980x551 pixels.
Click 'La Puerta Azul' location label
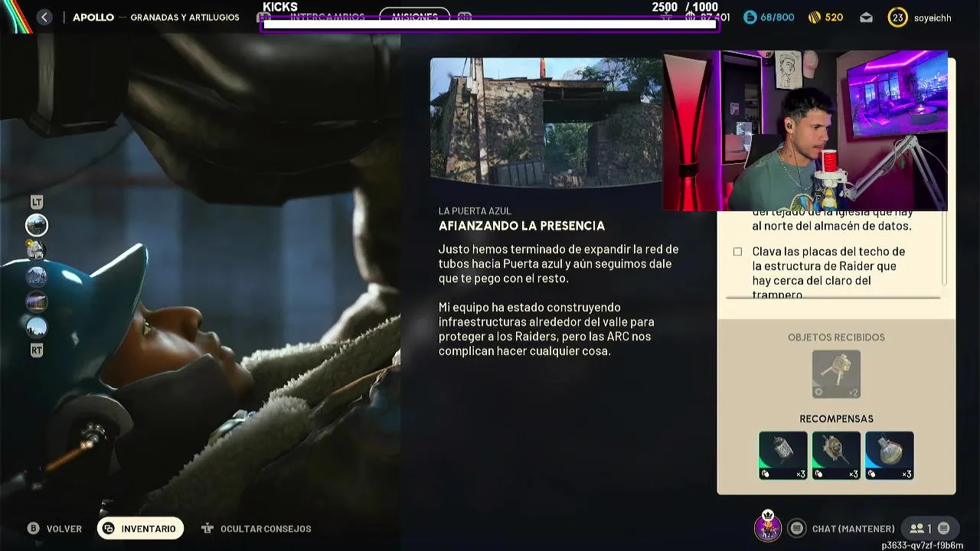click(475, 210)
